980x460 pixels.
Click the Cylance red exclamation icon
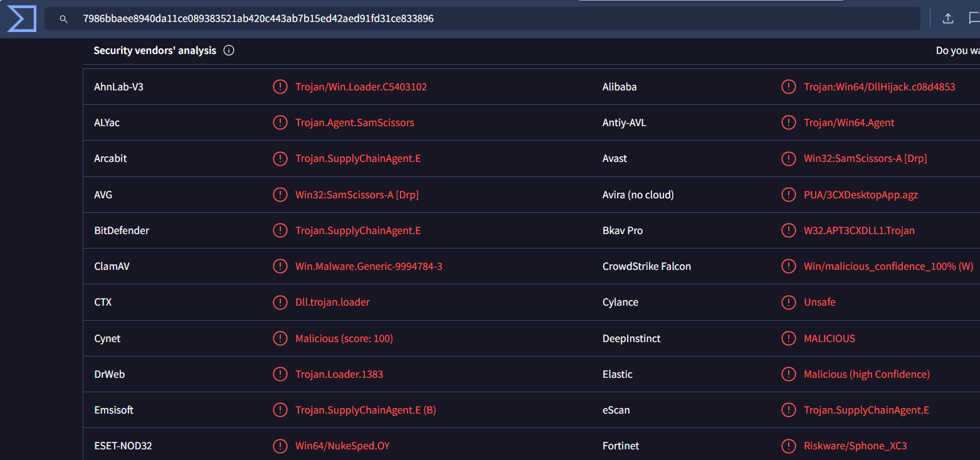[789, 302]
